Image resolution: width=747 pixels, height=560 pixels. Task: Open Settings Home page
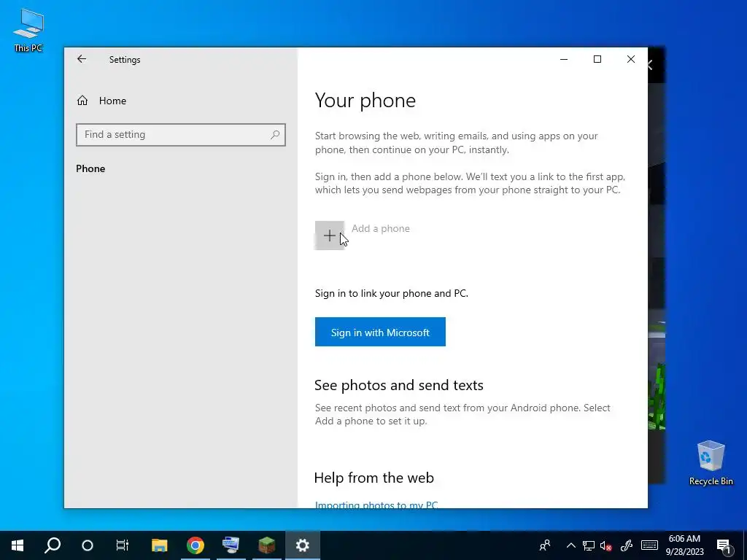[x=101, y=101]
